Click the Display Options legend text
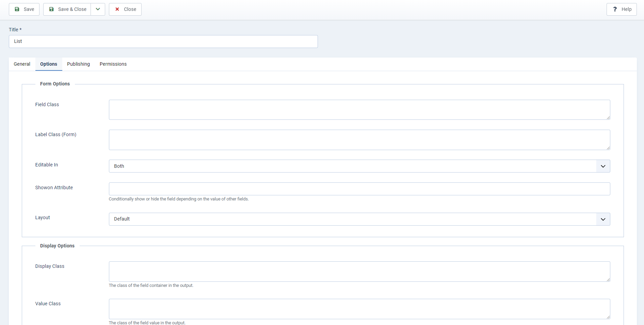 pos(57,246)
